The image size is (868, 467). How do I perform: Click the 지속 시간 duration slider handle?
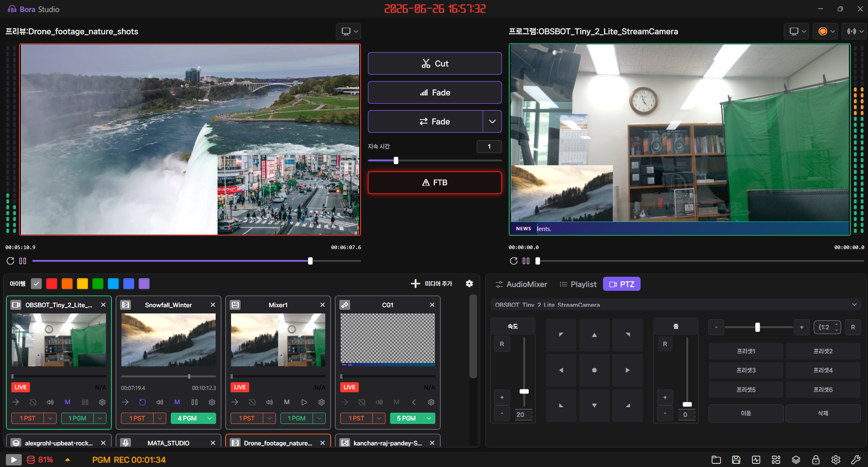pos(396,160)
